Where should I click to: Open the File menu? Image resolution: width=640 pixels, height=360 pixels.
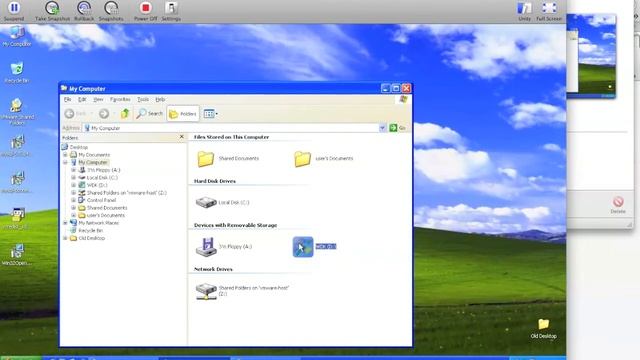(x=67, y=99)
